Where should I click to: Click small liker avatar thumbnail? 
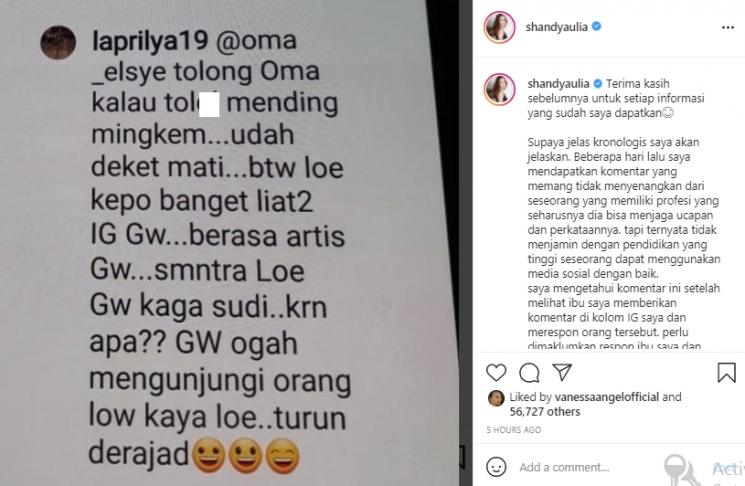[496, 398]
